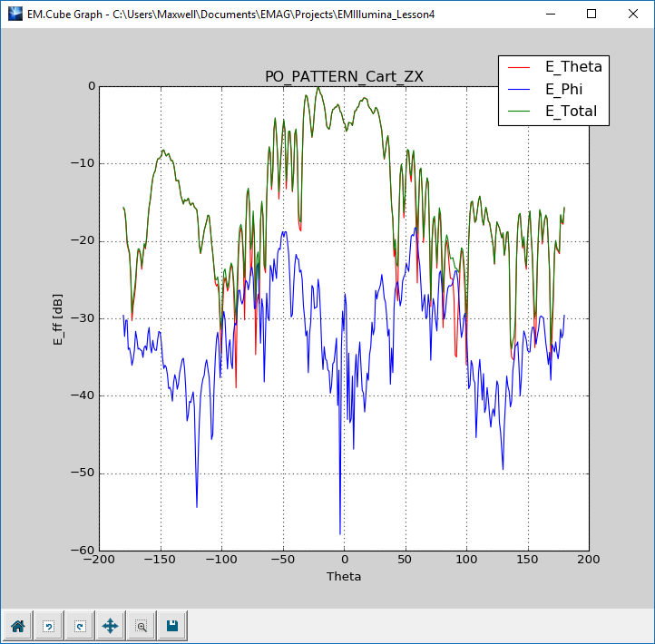Viewport: 655px width, 644px height.
Task: Click the blue E_Phi legend line
Action: 521,90
